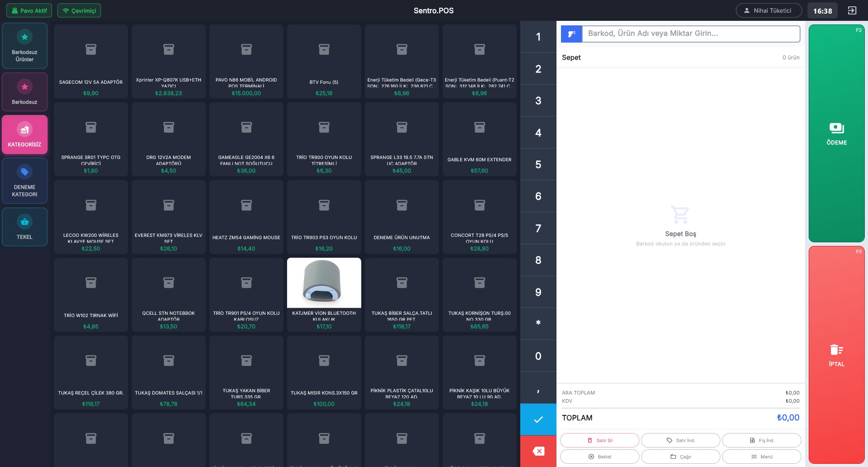Add PAVO N86 MOBİL ANDROID POS product
Screen dimensions: 868x467
click(x=246, y=62)
